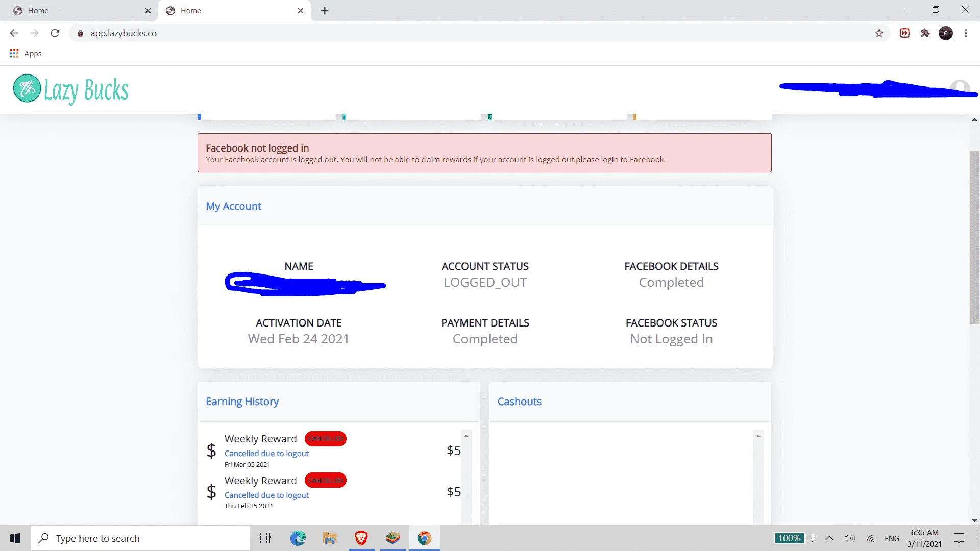The image size is (980, 551).
Task: Click the Cashouts heading
Action: pos(519,402)
